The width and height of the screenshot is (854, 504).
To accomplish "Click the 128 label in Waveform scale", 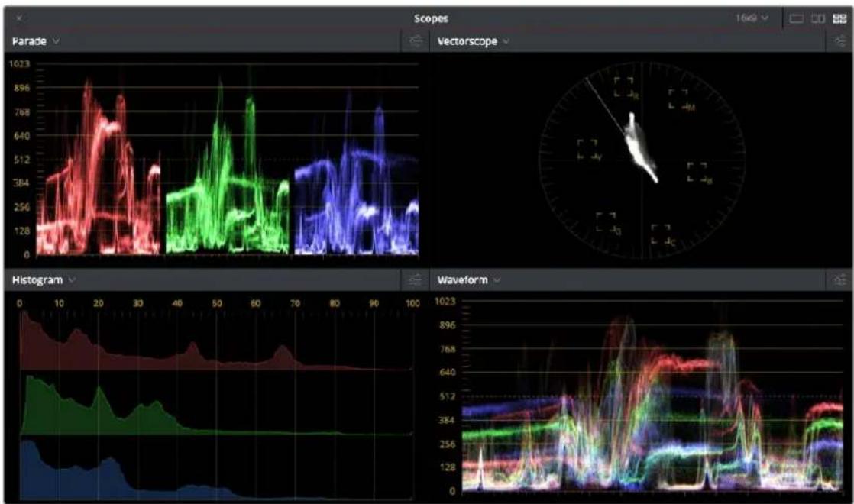I will click(x=448, y=467).
